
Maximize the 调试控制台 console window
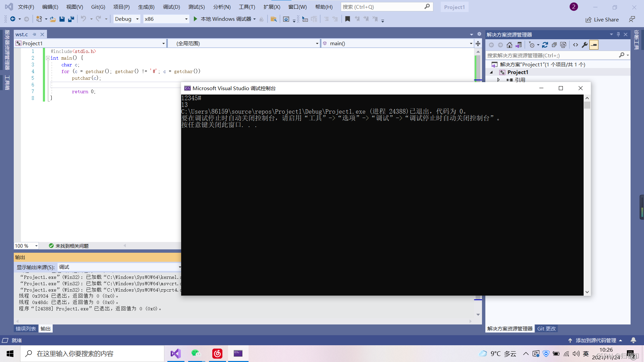(561, 88)
